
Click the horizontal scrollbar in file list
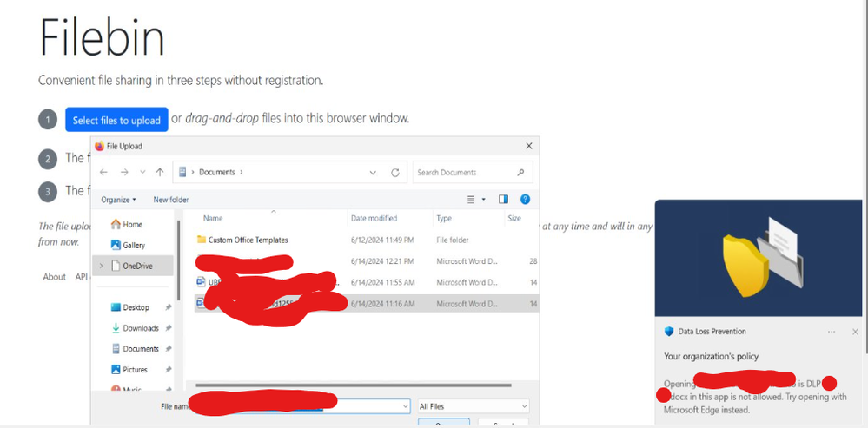coord(353,385)
